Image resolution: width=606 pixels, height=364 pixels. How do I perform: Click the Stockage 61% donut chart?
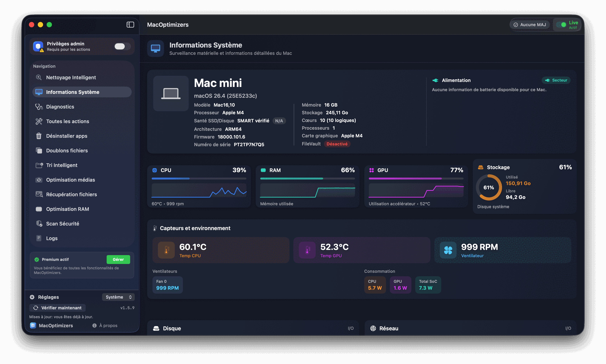coord(489,188)
